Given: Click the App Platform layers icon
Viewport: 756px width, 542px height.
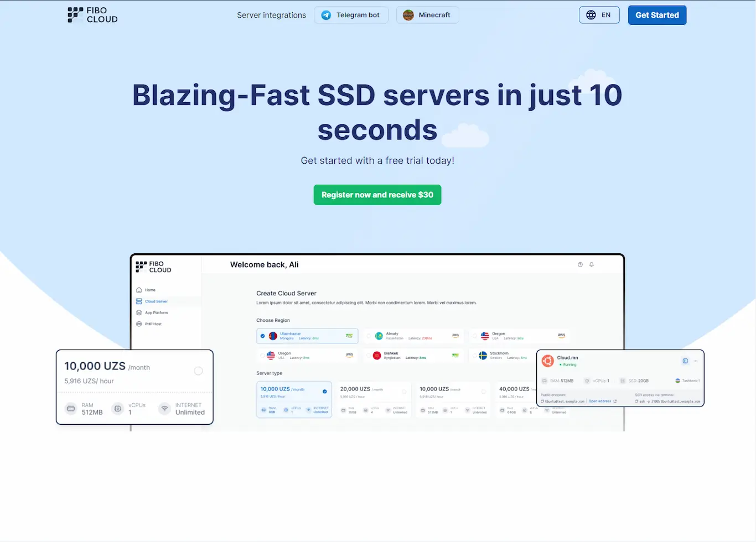Looking at the screenshot, I should tap(139, 312).
